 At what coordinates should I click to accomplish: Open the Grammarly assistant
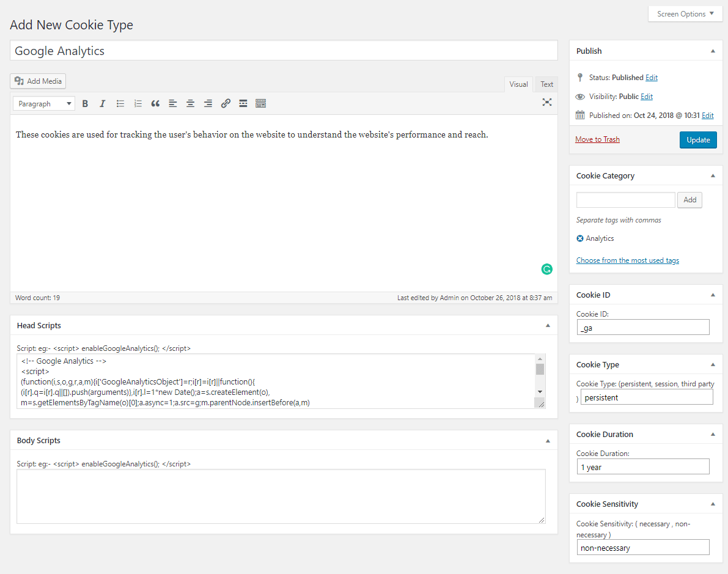546,269
